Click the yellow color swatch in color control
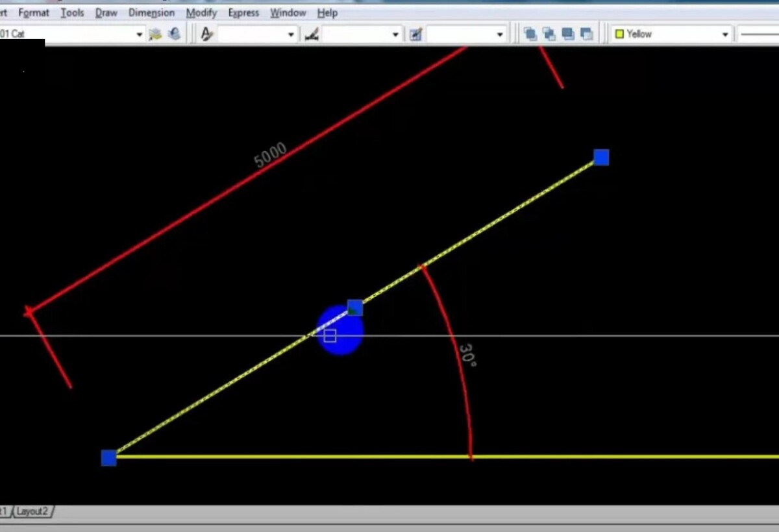The image size is (779, 532). 621,33
